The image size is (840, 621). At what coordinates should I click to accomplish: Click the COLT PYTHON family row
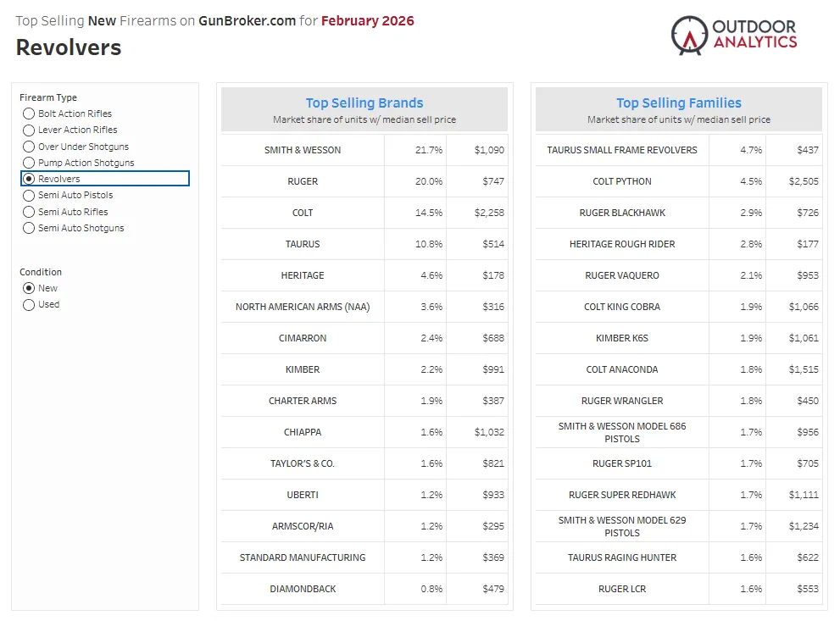(x=621, y=181)
